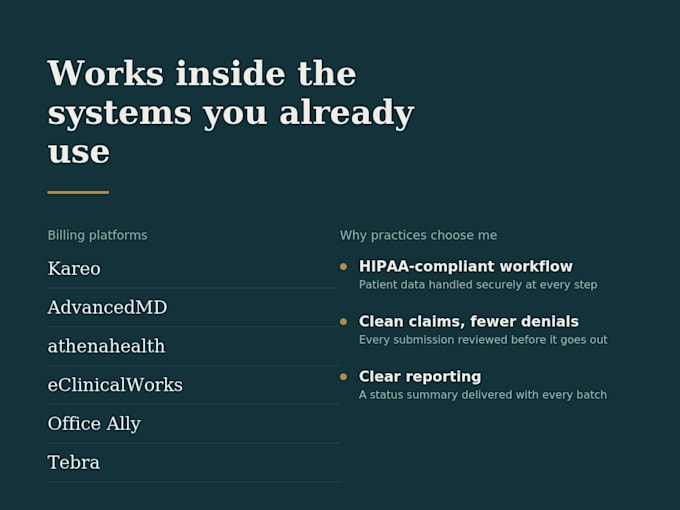Click "Patient data handled securely at every step"
Viewport: 680px width, 510px height.
pyautogui.click(x=478, y=285)
